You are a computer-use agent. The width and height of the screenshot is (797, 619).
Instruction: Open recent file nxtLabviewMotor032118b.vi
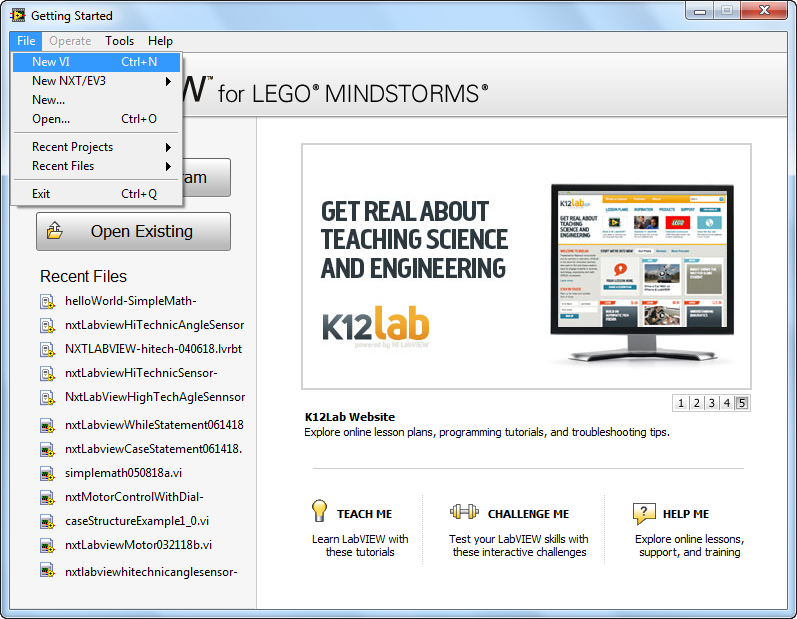click(x=138, y=545)
